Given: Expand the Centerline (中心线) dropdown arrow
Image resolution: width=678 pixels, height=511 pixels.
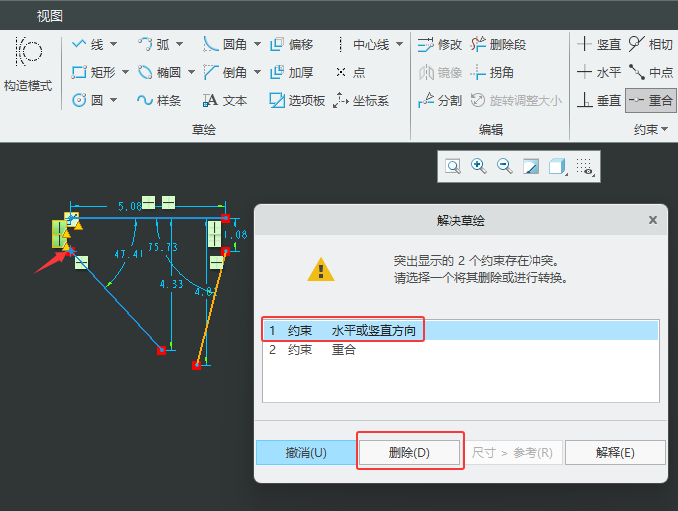Looking at the screenshot, I should 400,44.
